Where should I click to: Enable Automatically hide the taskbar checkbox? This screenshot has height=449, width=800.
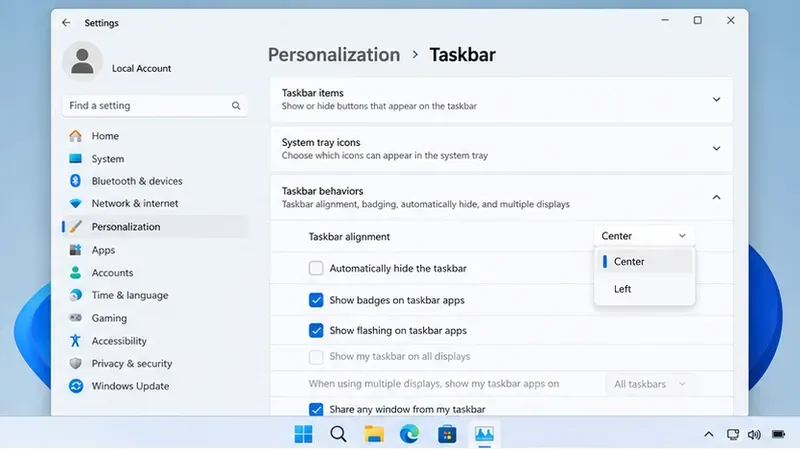coord(316,268)
